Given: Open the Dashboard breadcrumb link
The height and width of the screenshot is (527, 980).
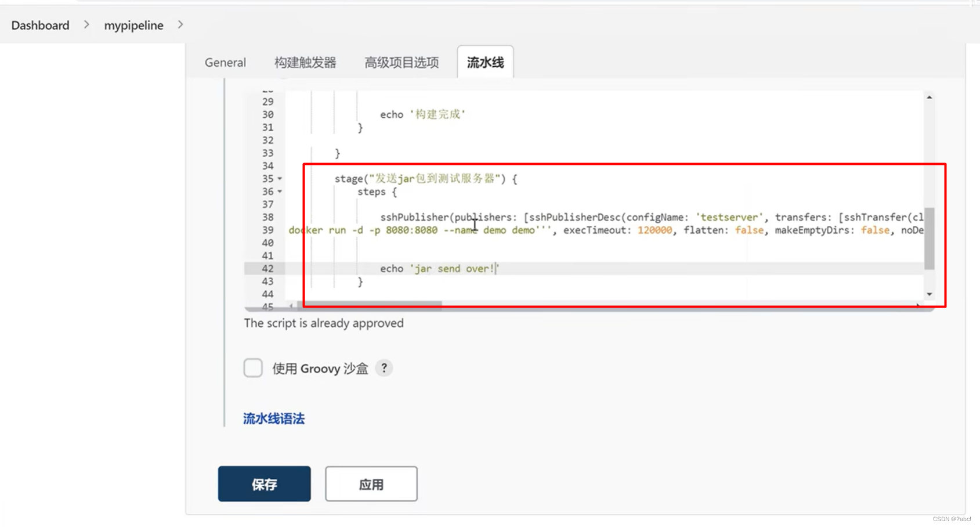Looking at the screenshot, I should [40, 25].
